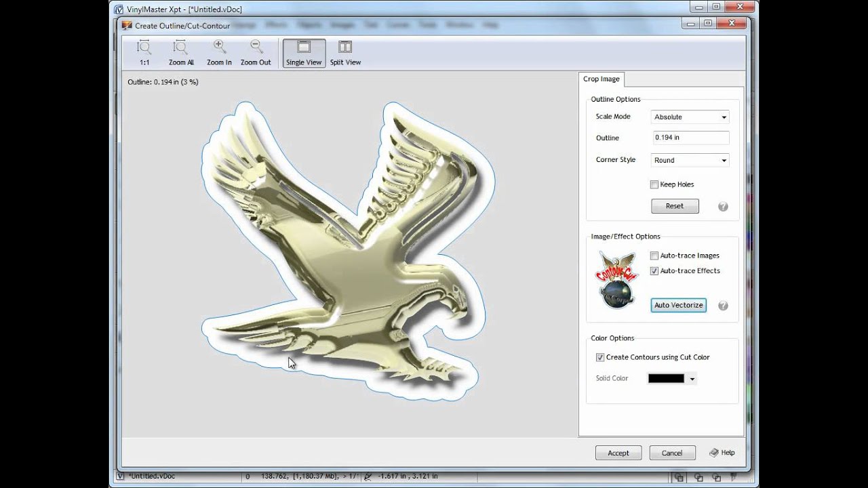This screenshot has height=488, width=868.
Task: Click the Accept button
Action: coord(618,453)
